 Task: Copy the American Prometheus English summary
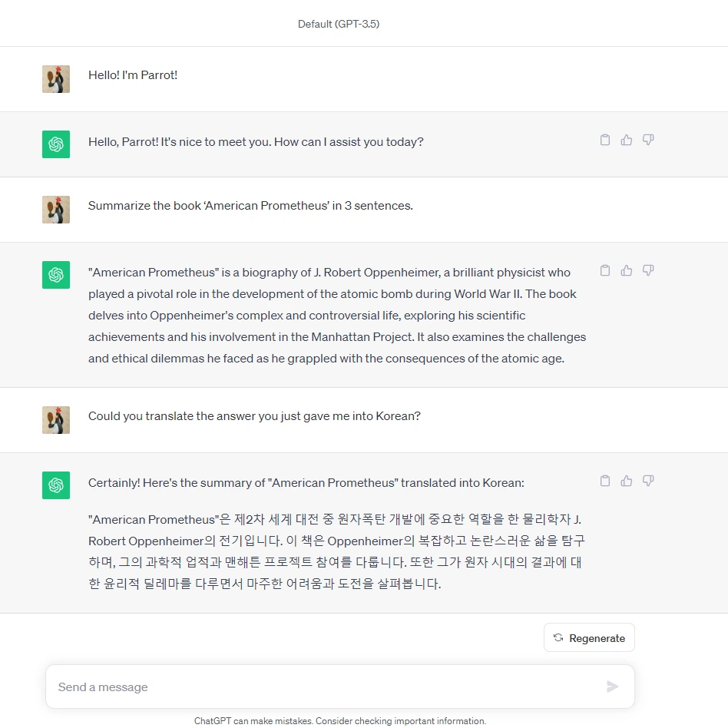pos(605,270)
